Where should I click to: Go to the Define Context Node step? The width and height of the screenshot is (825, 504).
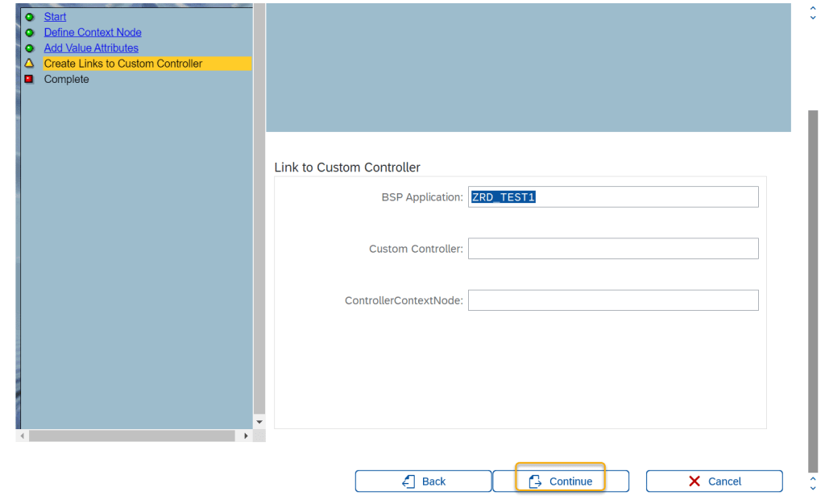93,33
